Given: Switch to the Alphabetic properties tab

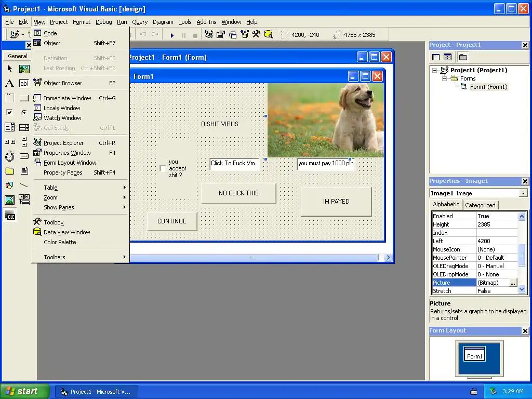Looking at the screenshot, I should point(446,204).
